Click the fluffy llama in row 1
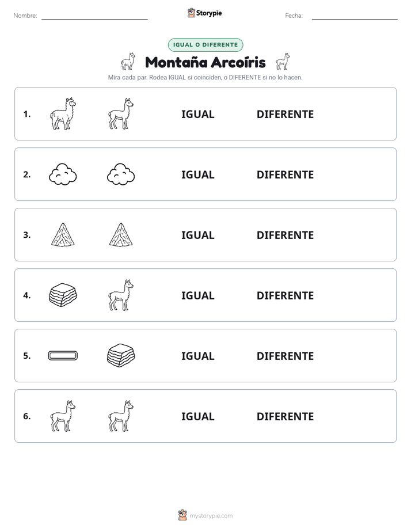Viewport: 411px width, 532px height. click(x=63, y=113)
